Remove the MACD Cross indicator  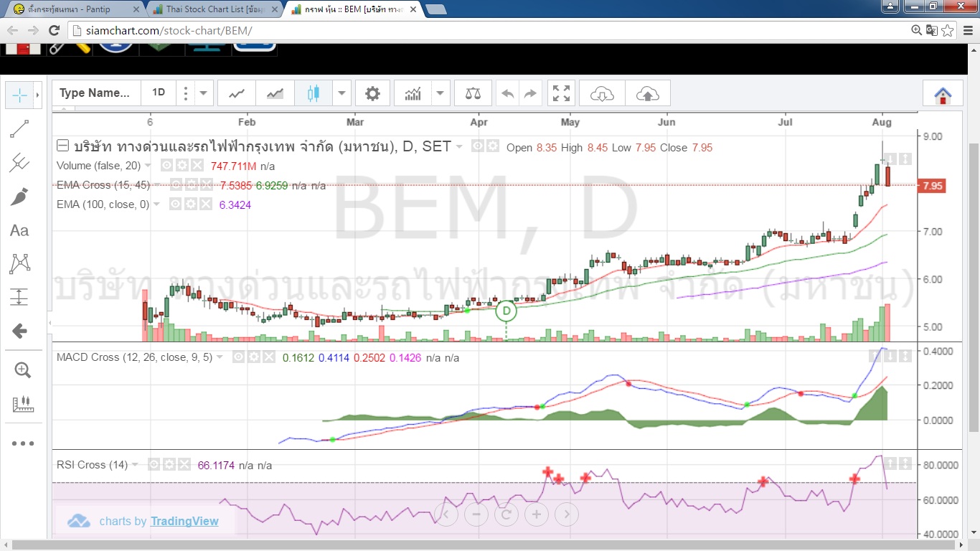pyautogui.click(x=269, y=357)
